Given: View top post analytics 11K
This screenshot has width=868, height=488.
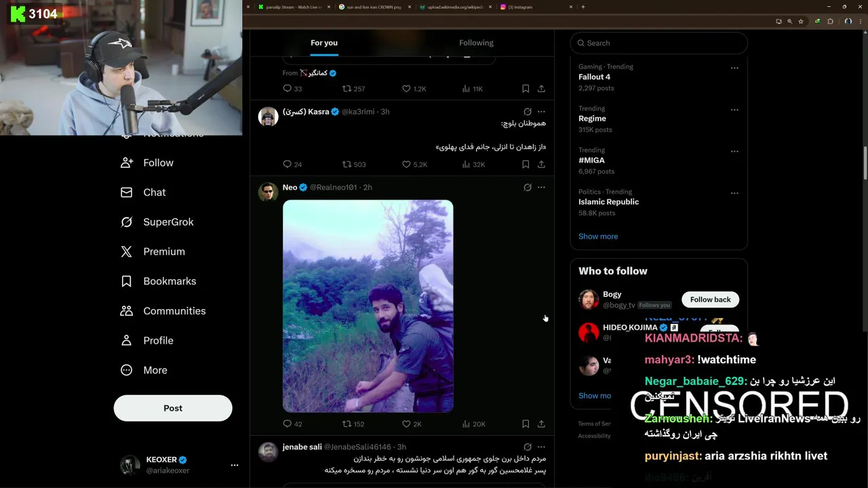Looking at the screenshot, I should tap(472, 88).
